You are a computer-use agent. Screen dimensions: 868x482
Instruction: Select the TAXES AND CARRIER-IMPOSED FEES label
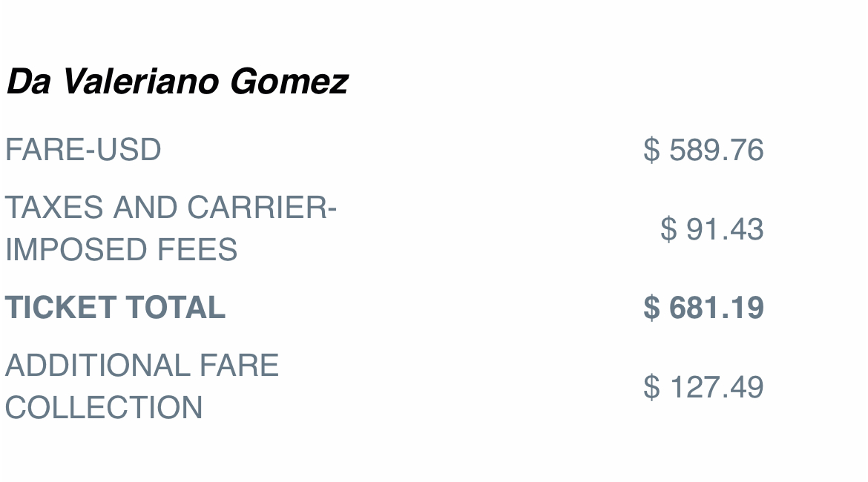pyautogui.click(x=171, y=228)
